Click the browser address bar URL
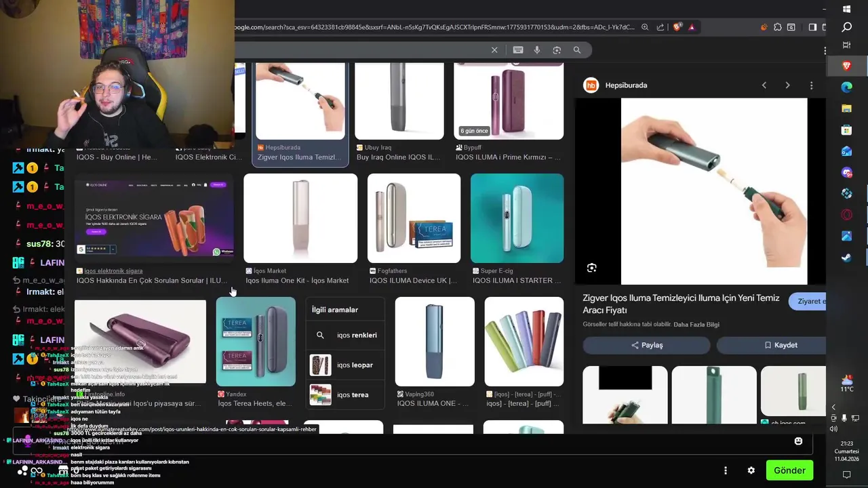This screenshot has width=868, height=488. tap(434, 27)
